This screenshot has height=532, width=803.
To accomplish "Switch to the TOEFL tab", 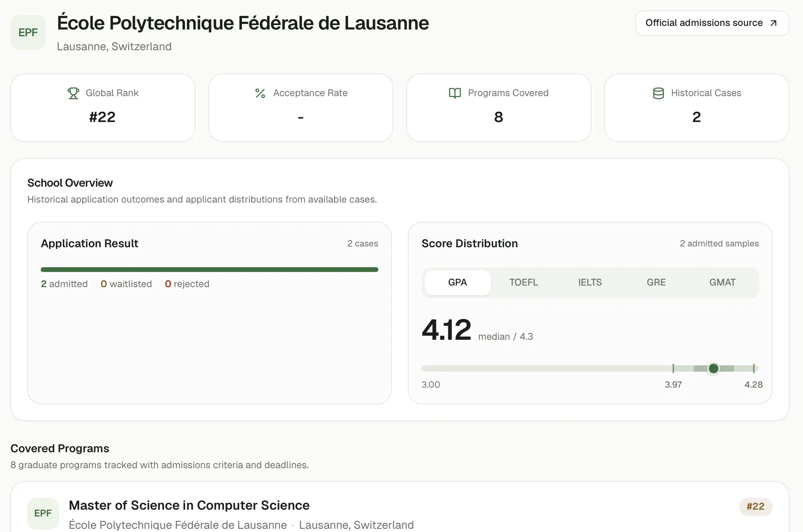I will 524,283.
